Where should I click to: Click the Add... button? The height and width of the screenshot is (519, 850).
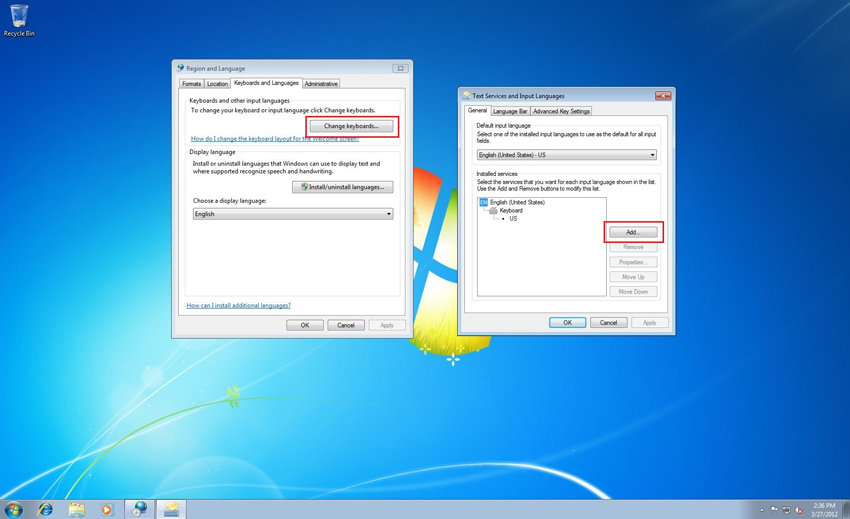tap(633, 232)
